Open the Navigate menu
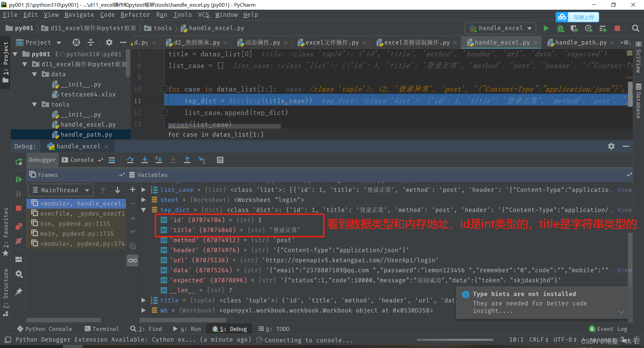 click(x=79, y=15)
